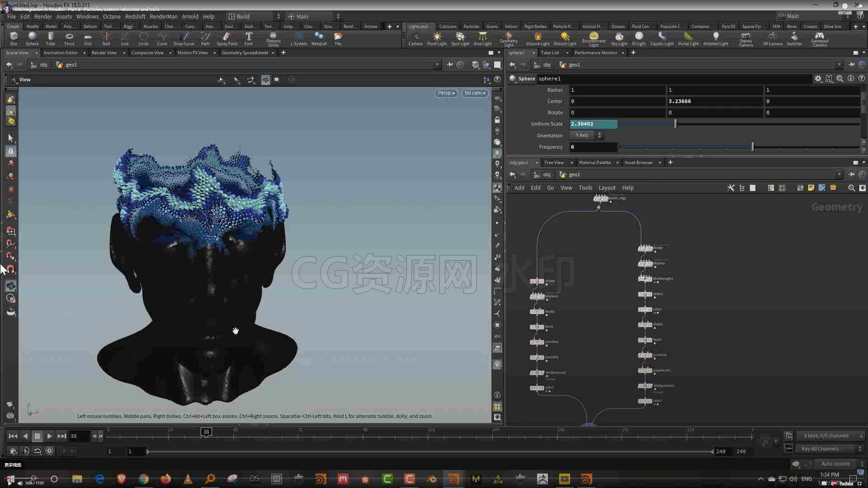Screen dimensions: 868x488
Task: Click the node name field sphere1
Action: point(674,79)
